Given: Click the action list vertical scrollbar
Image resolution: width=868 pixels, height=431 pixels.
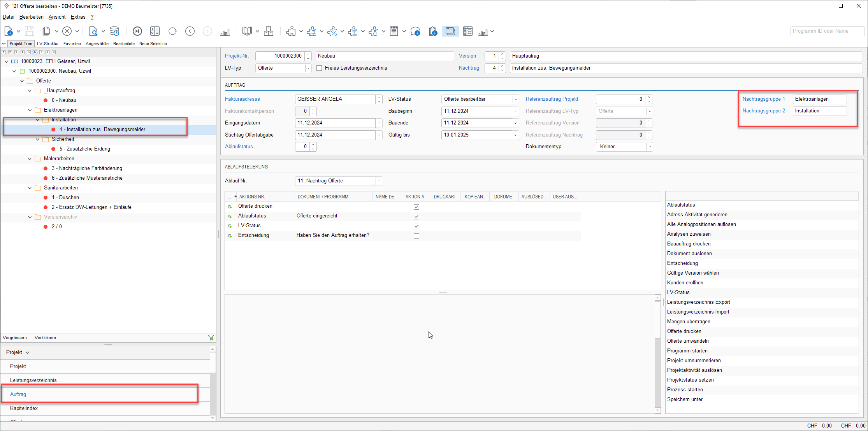Looking at the screenshot, I should pyautogui.click(x=658, y=354).
